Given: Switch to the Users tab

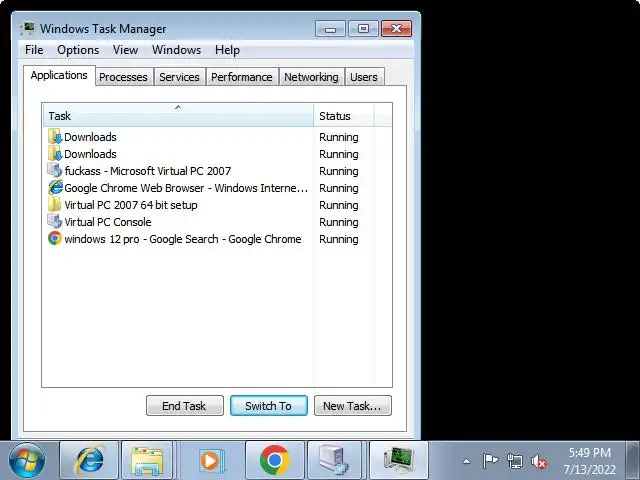Looking at the screenshot, I should (364, 77).
